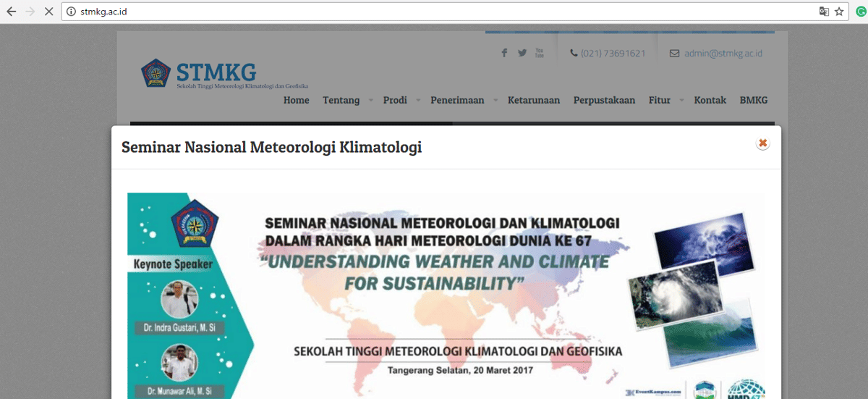Open STMKG Facebook page icon

coord(504,53)
